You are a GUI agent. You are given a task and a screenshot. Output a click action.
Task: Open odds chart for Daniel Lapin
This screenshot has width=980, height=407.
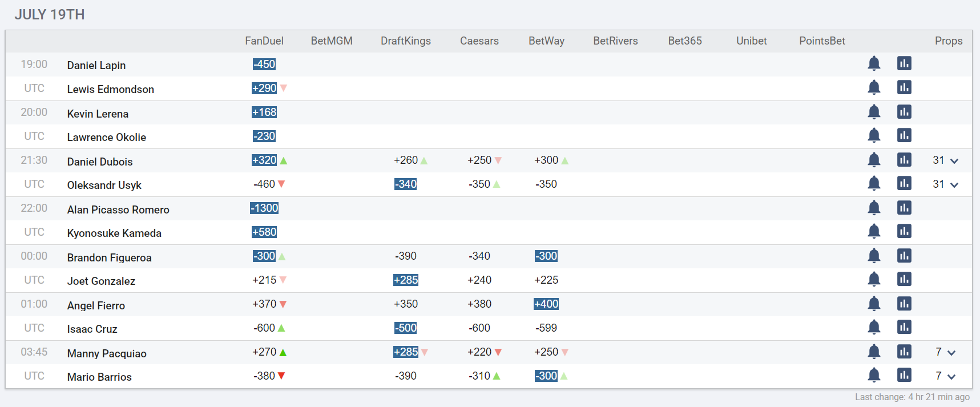904,63
